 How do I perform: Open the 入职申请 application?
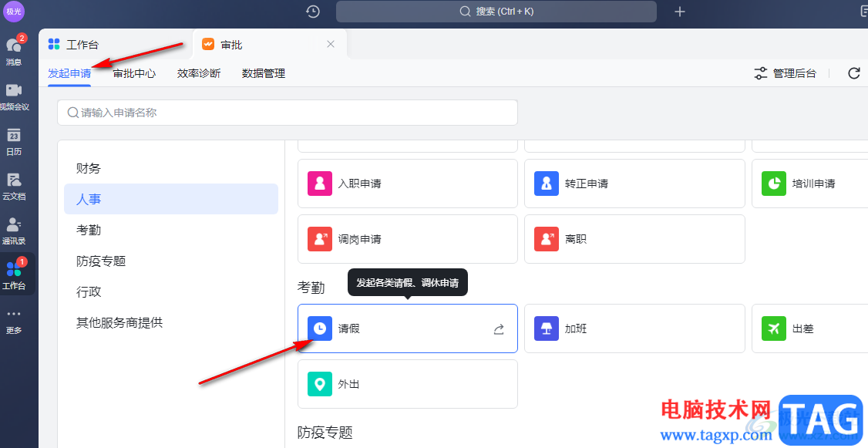pyautogui.click(x=408, y=184)
